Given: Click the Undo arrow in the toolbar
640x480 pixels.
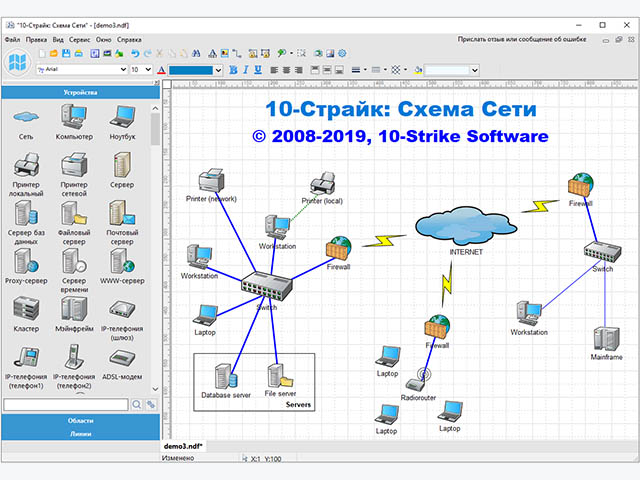Looking at the screenshot, I should tap(135, 53).
